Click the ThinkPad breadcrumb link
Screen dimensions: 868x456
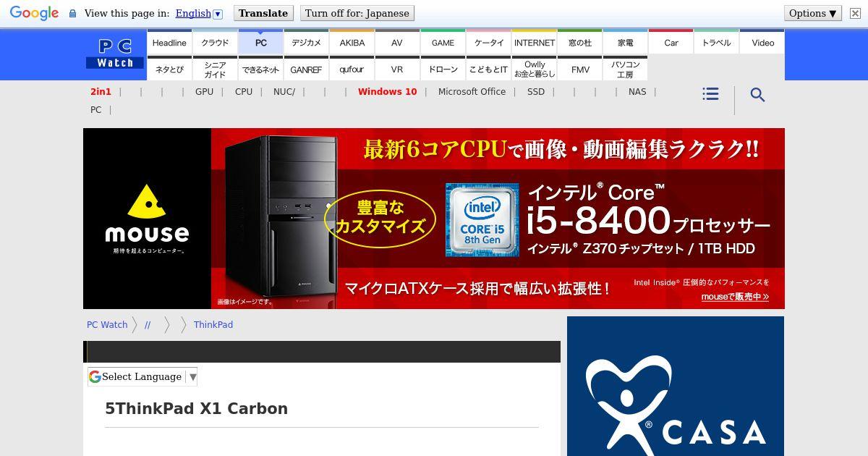point(213,325)
